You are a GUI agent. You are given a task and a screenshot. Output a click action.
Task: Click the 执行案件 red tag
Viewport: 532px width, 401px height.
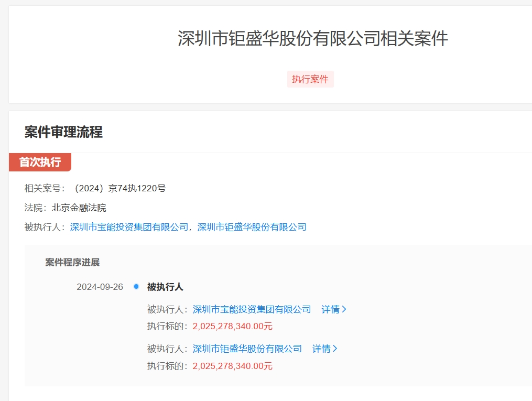[x=310, y=78]
